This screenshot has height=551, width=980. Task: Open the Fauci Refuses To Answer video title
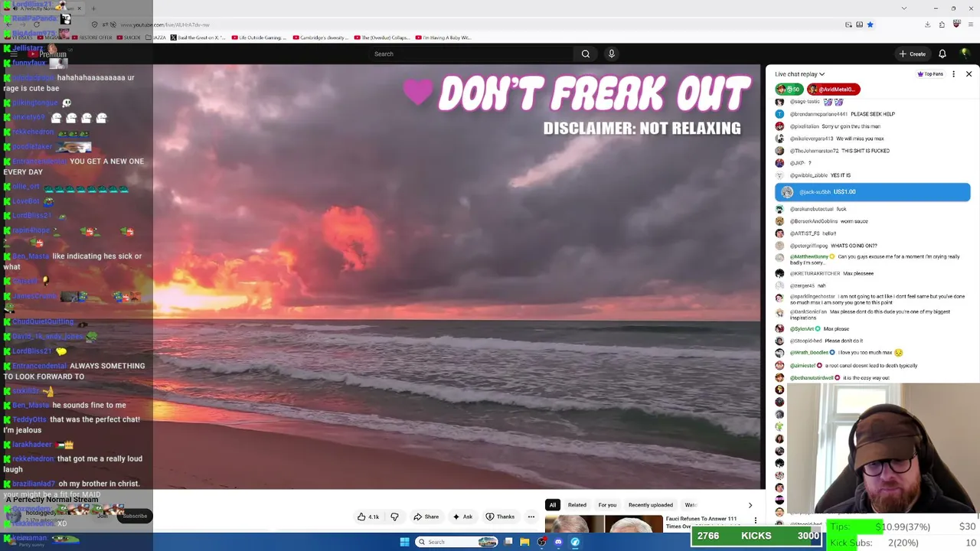[x=701, y=522]
